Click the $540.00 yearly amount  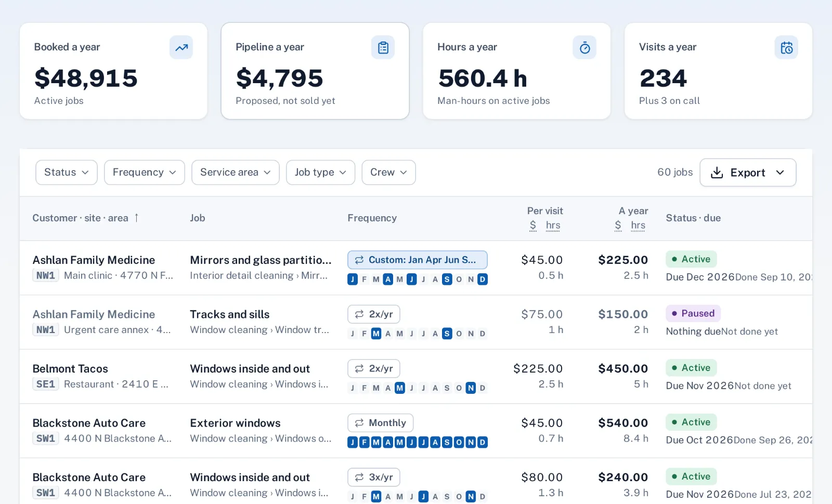point(623,423)
